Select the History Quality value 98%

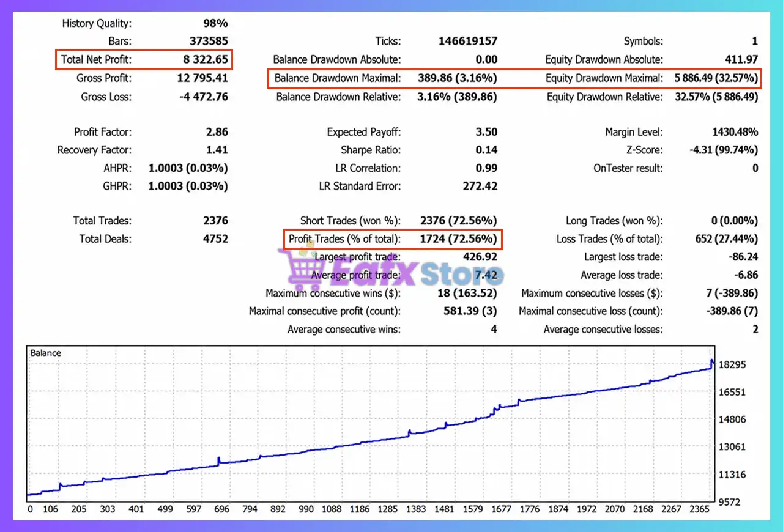click(x=215, y=23)
